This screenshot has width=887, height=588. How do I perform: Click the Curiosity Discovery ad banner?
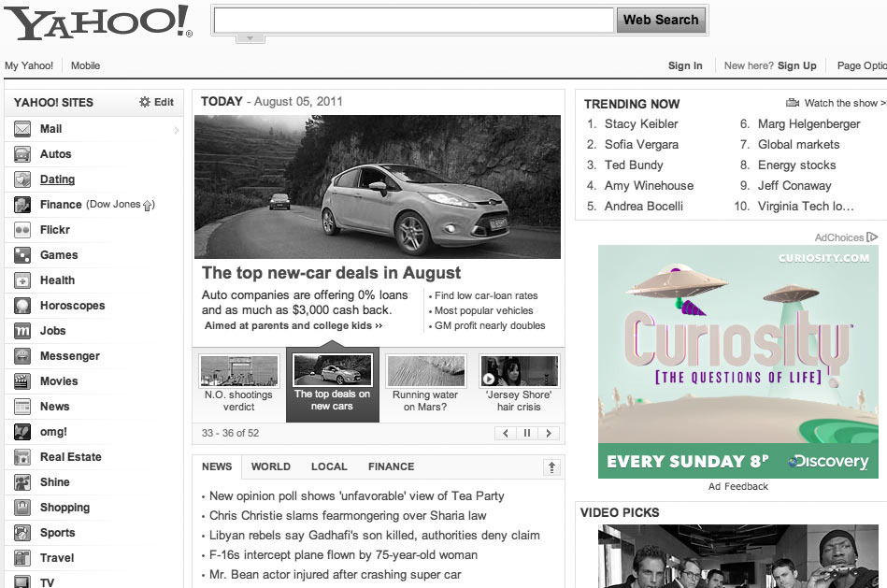tap(738, 362)
